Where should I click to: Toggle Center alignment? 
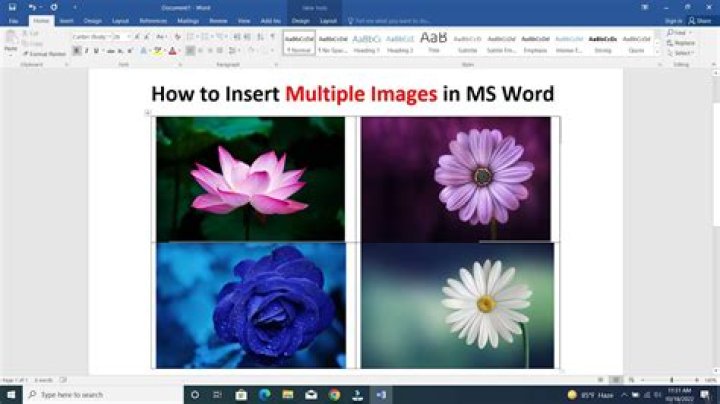tap(200, 50)
